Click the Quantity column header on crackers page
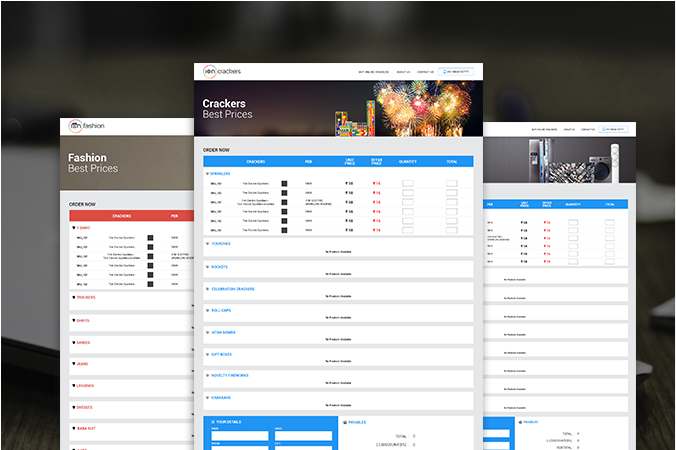Image resolution: width=676 pixels, height=450 pixels. click(408, 162)
